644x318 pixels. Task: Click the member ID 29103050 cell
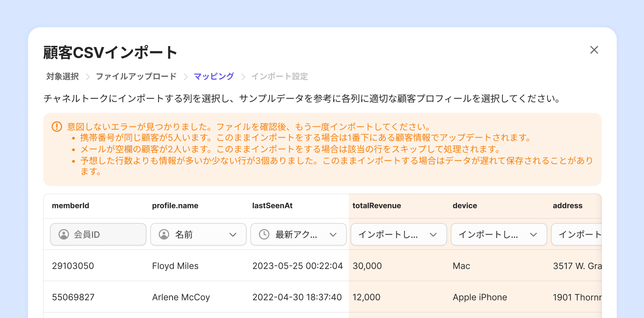click(73, 266)
